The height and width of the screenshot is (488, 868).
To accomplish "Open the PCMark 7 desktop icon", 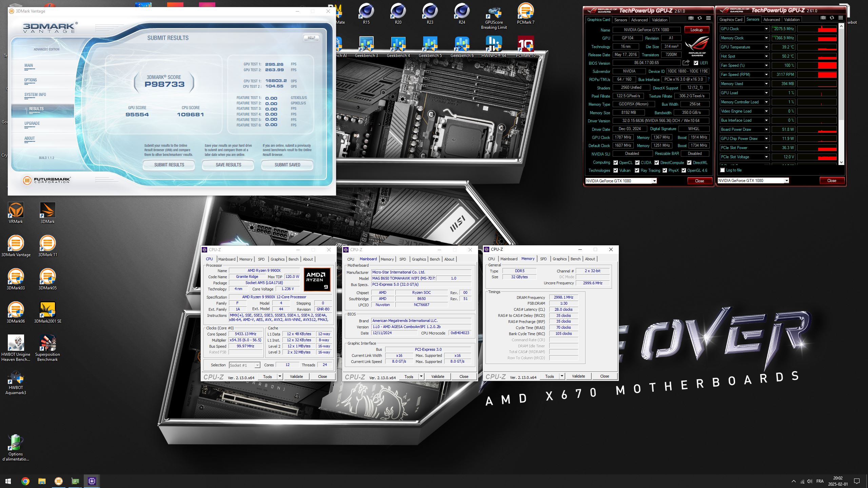I will click(526, 14).
